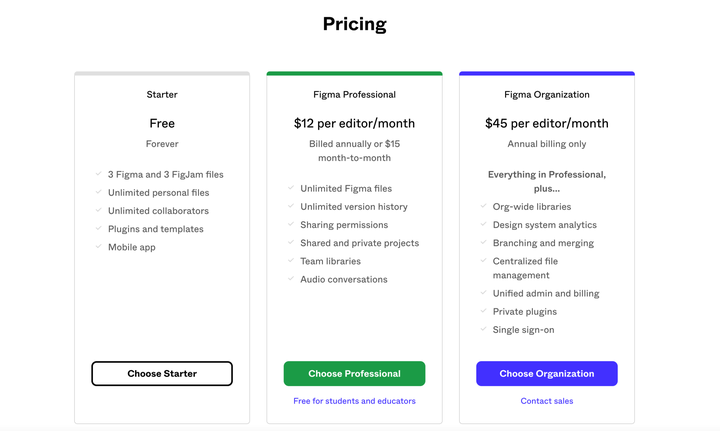Click the Pricing heading
Viewport: 720px width, 431px height.
354,24
